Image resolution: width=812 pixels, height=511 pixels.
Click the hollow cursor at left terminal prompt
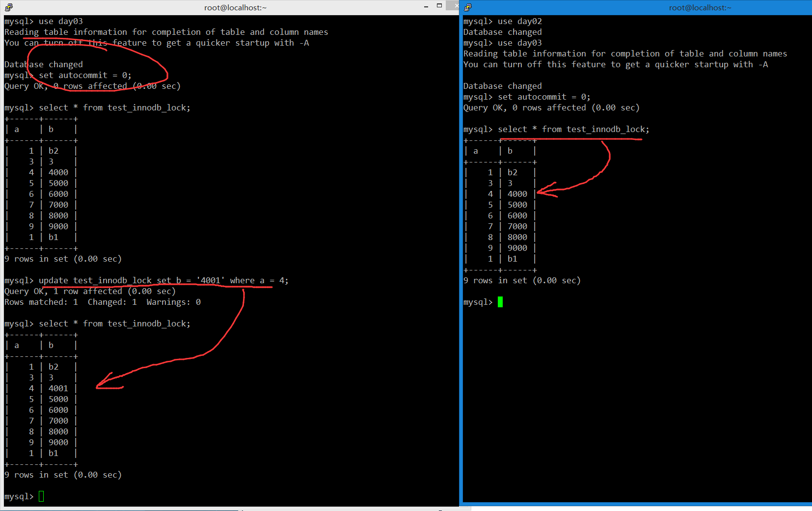(41, 496)
